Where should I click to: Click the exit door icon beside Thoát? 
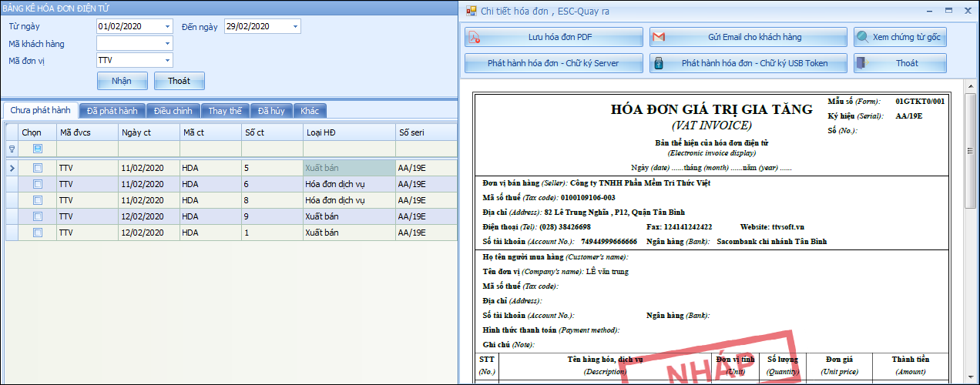coord(864,64)
